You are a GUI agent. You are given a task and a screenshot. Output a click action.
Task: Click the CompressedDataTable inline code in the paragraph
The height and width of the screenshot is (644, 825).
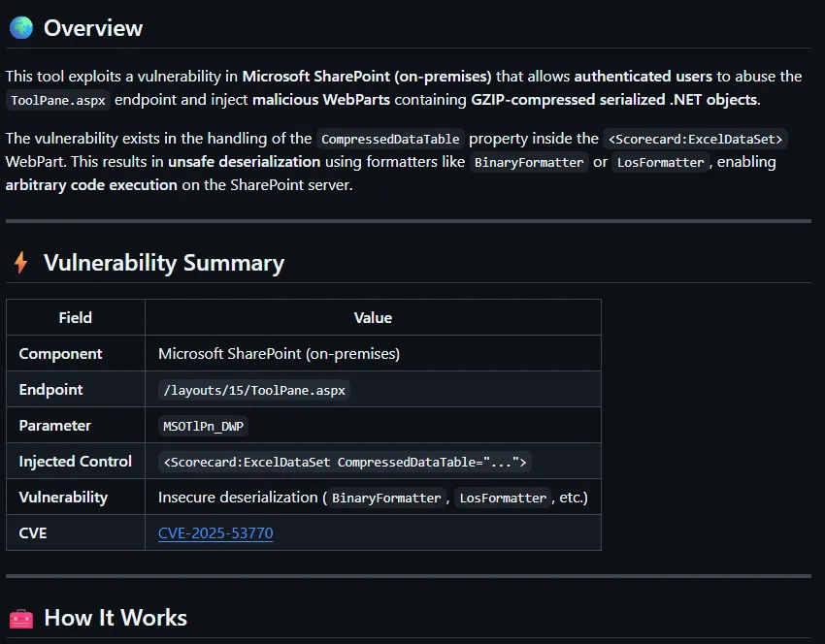pyautogui.click(x=390, y=139)
